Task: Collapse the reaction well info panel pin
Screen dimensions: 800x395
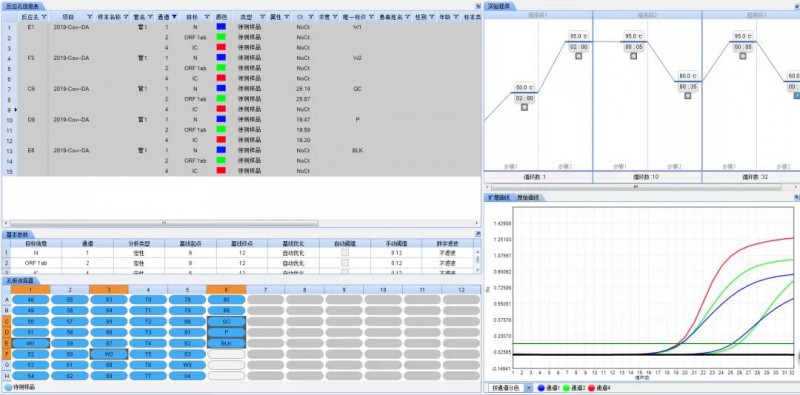Action: click(x=478, y=6)
